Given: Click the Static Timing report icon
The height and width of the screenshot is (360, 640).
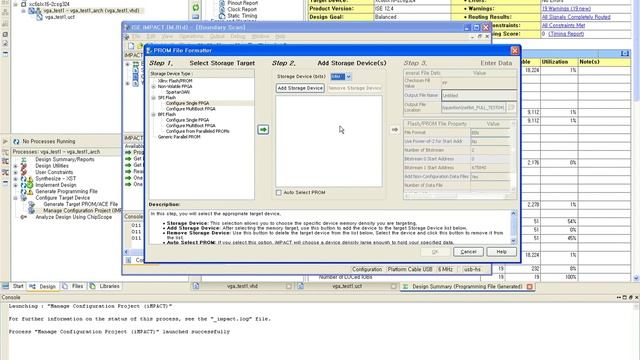Looking at the screenshot, I should coord(222,16).
